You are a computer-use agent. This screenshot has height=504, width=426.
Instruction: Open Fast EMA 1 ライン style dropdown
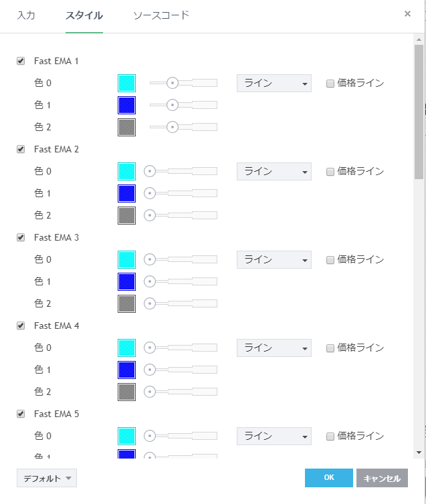274,83
